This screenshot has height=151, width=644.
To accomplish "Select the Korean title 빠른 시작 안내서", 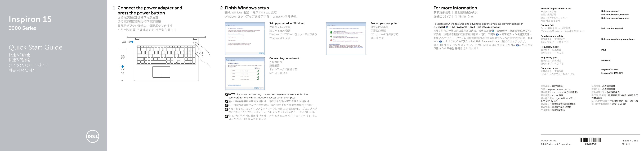I will (22, 70).
